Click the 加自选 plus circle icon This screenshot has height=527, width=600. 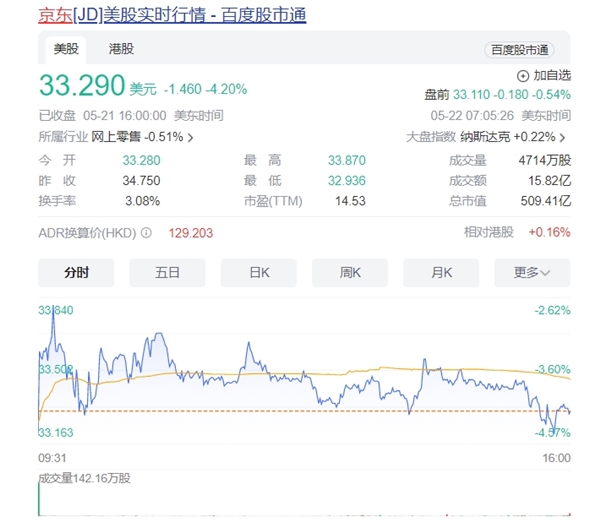(x=524, y=75)
